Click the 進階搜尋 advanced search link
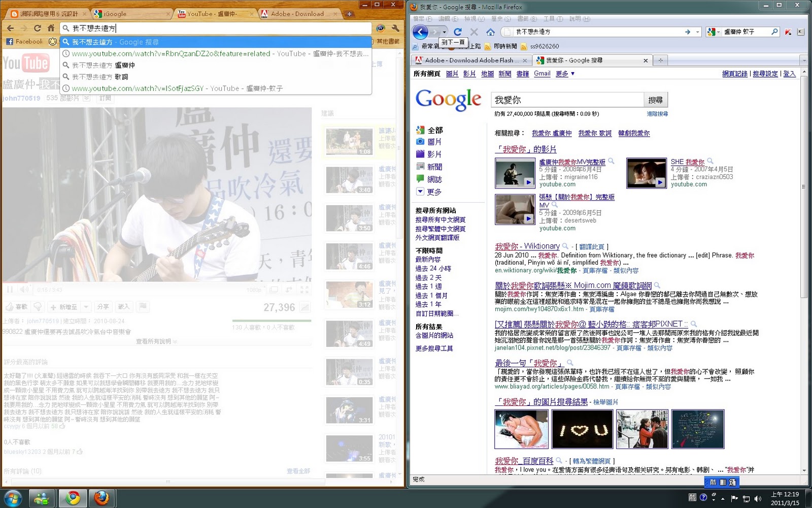 [x=657, y=114]
